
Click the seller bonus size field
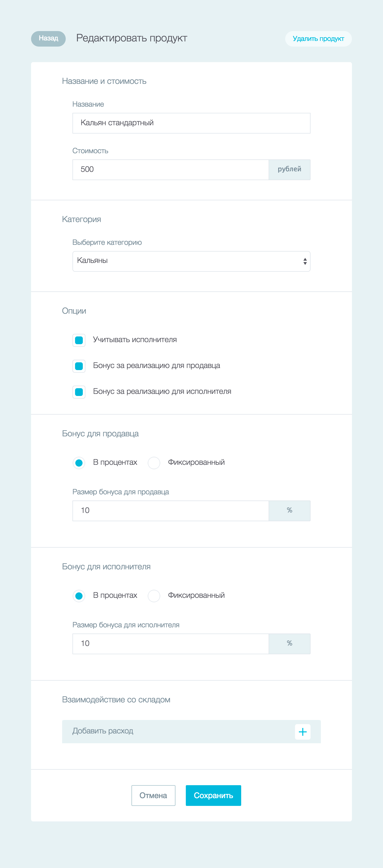(171, 511)
